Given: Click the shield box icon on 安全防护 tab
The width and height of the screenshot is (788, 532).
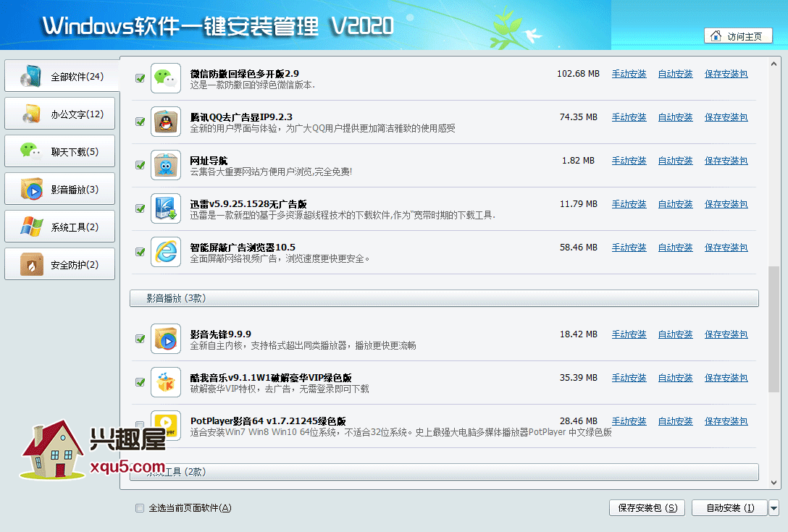Looking at the screenshot, I should pos(31,264).
